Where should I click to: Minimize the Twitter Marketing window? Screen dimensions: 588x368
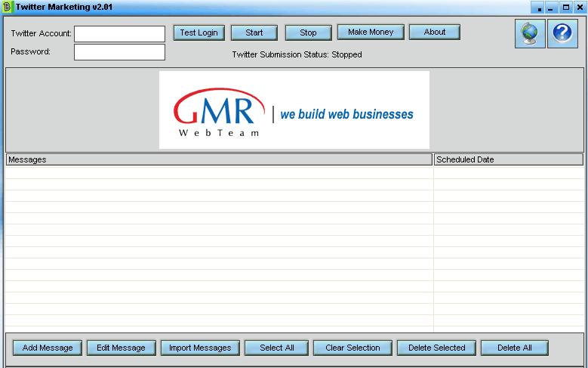pos(550,8)
